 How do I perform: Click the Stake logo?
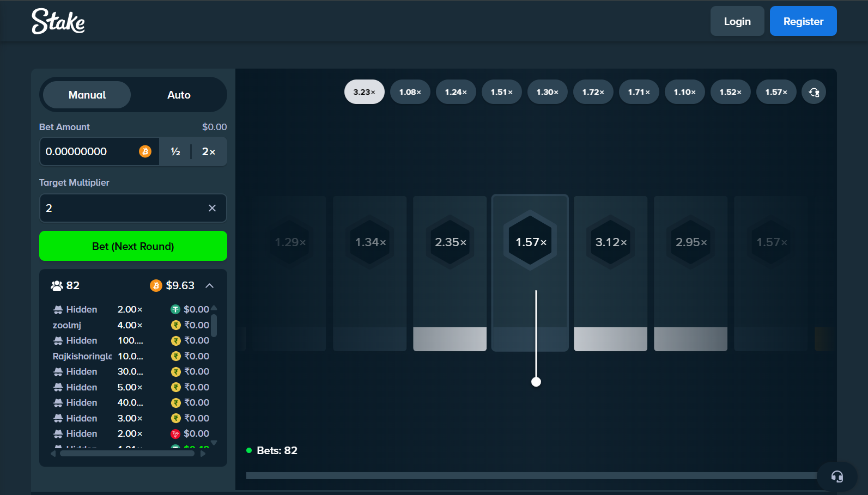pyautogui.click(x=58, y=22)
